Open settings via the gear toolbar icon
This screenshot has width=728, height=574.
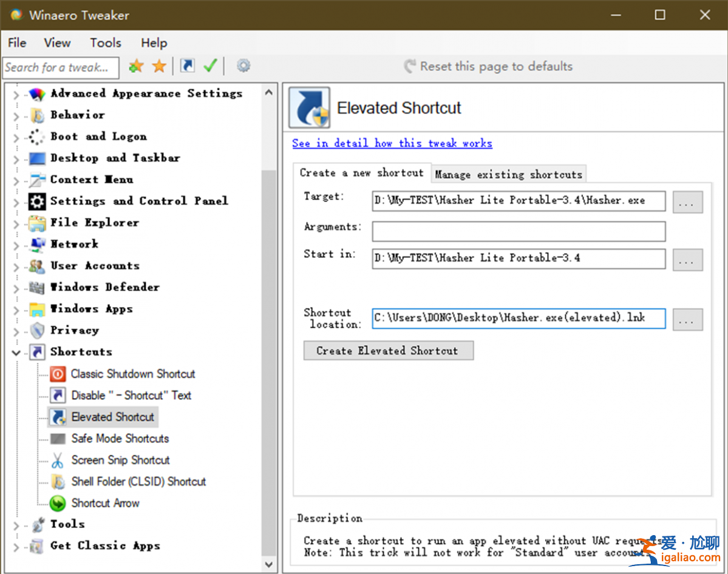pos(243,66)
